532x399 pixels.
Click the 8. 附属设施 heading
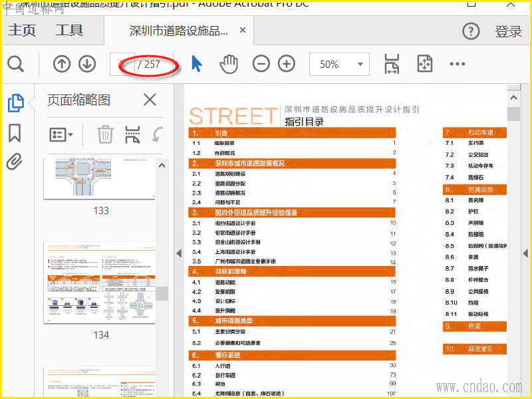(475, 190)
